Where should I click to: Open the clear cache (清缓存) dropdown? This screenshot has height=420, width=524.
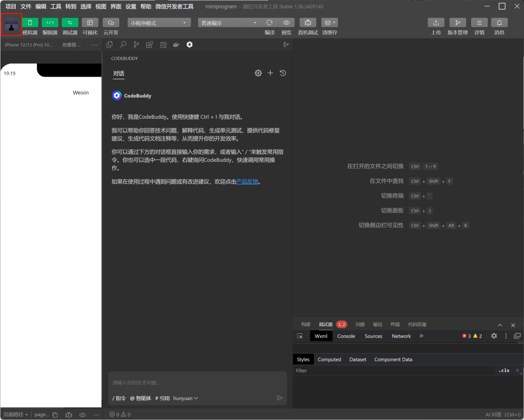[x=329, y=22]
